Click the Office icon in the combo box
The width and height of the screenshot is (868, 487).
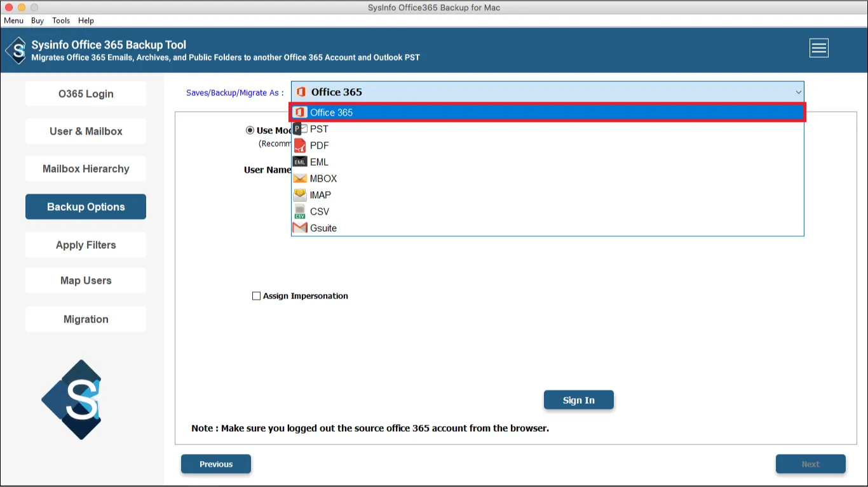pyautogui.click(x=301, y=92)
